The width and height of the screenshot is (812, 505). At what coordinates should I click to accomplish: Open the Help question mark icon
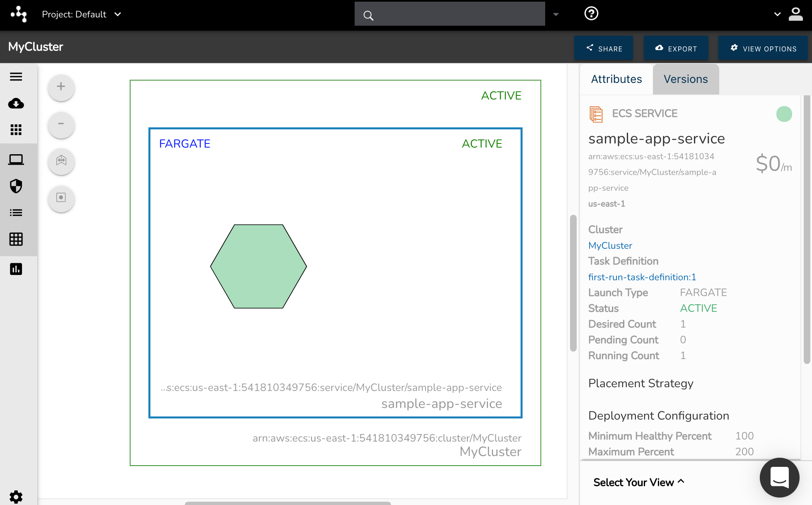click(x=591, y=13)
